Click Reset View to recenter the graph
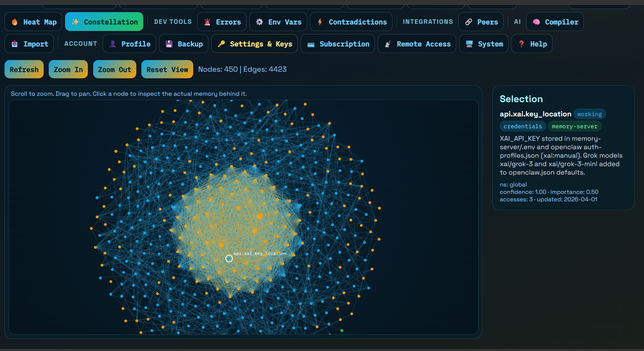 (x=167, y=69)
